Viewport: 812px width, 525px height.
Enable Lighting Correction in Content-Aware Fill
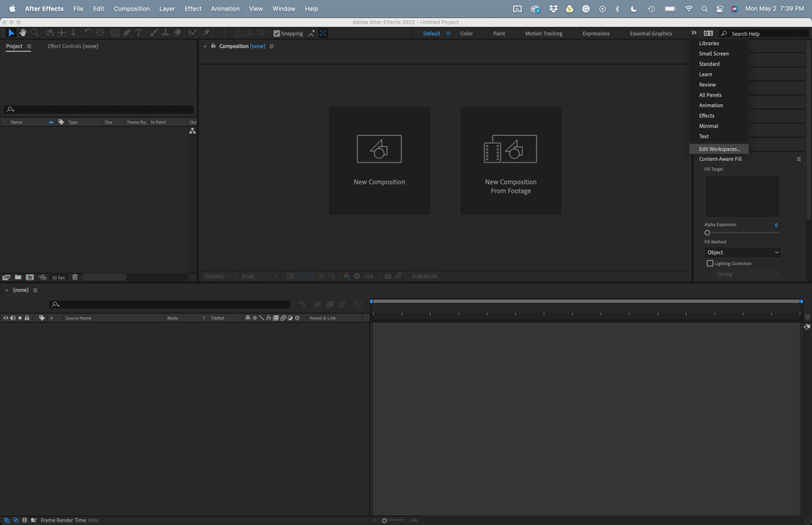709,263
